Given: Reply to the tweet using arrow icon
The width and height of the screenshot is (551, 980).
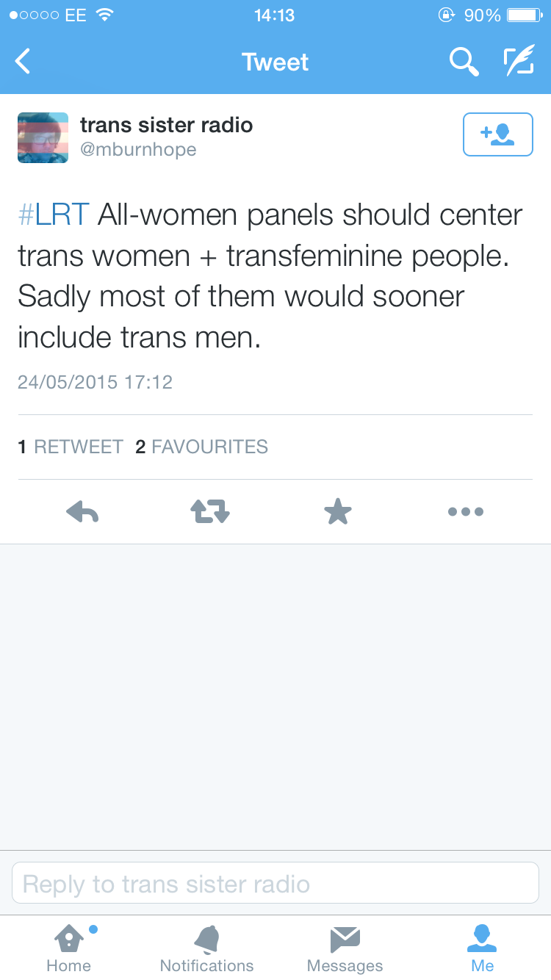Looking at the screenshot, I should 82,511.
